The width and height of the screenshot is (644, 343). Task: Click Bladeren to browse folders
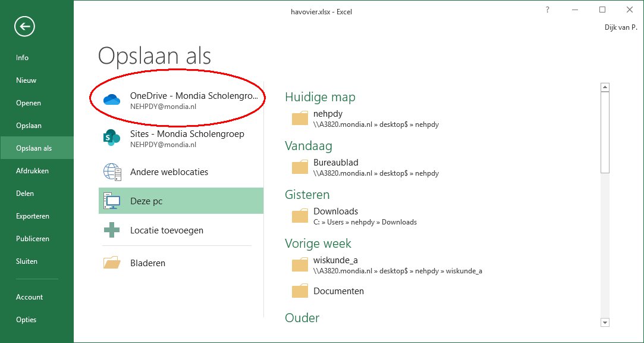[x=181, y=263]
